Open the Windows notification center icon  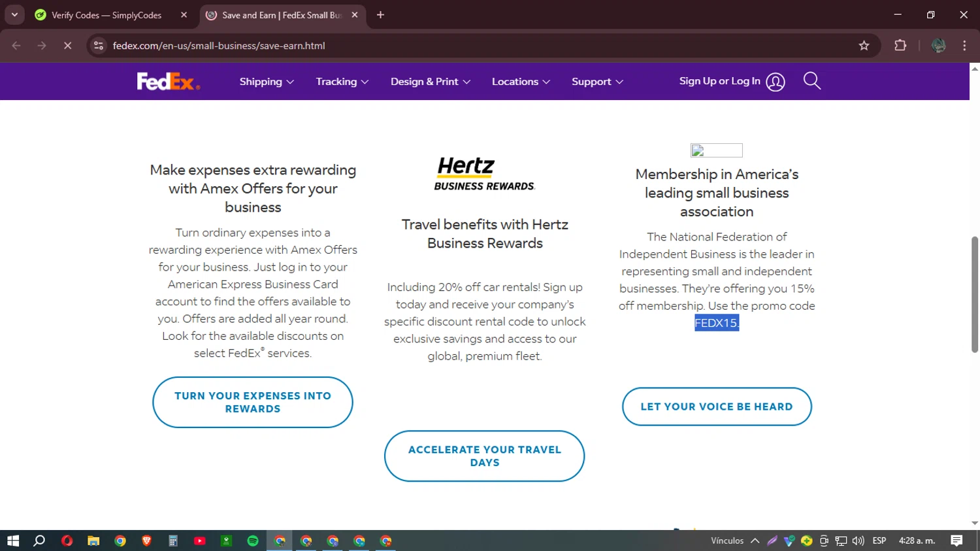point(956,541)
